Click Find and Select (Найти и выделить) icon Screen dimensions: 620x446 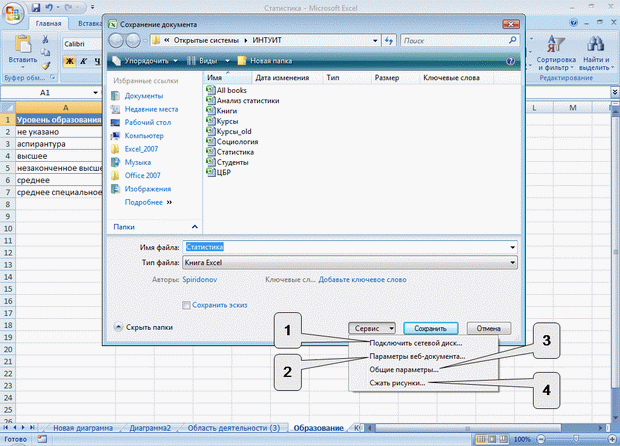(595, 43)
